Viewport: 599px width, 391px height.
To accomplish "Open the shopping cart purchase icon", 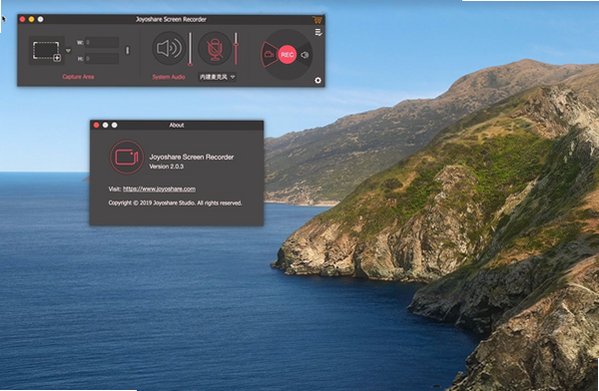I will tap(317, 20).
